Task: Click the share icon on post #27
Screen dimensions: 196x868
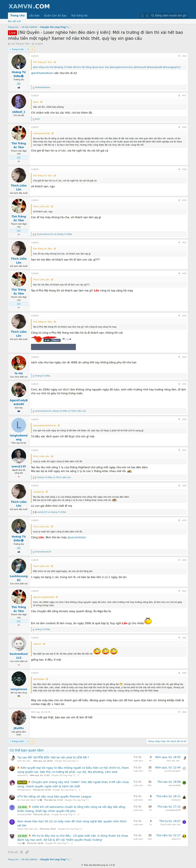Action: tap(179, 95)
